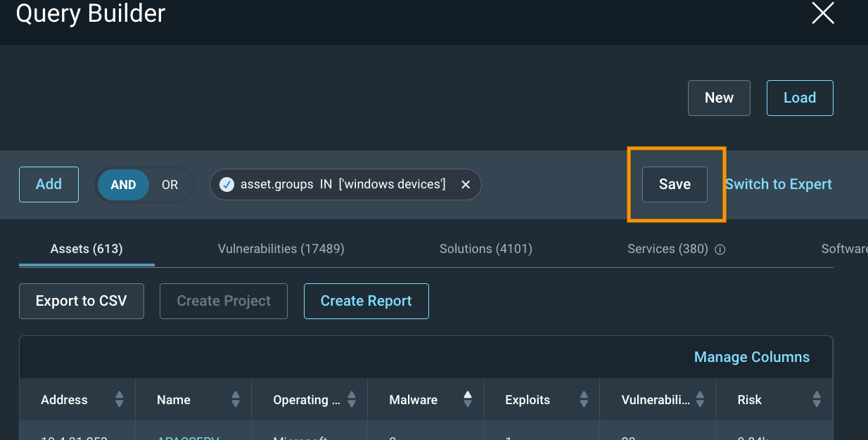Switch operator to OR

point(170,185)
